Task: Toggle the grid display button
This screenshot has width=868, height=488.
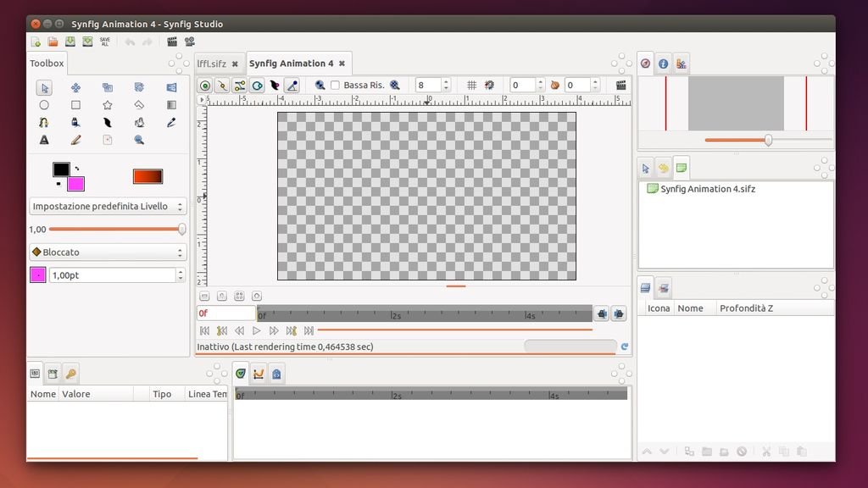Action: [x=472, y=86]
